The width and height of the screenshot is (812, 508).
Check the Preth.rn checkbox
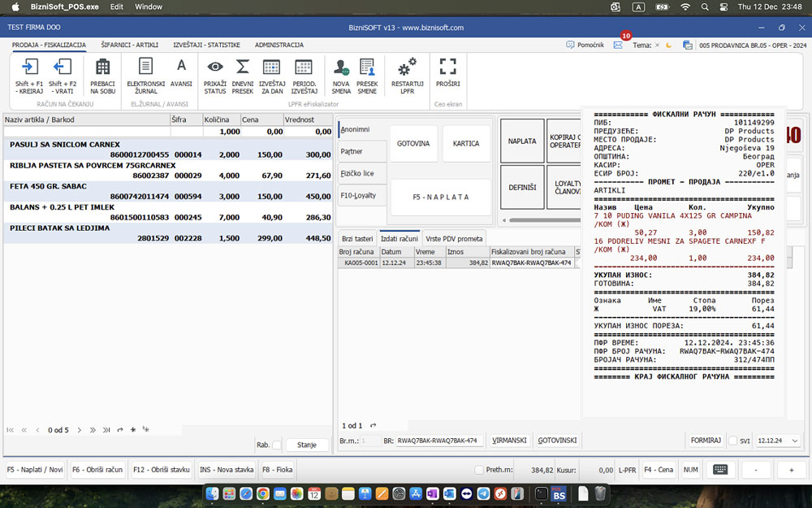pos(479,470)
